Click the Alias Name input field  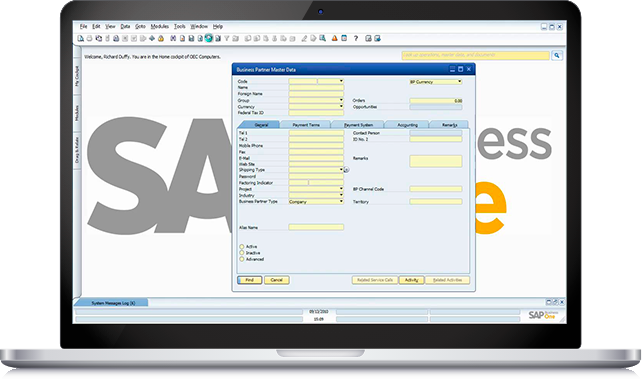point(316,227)
